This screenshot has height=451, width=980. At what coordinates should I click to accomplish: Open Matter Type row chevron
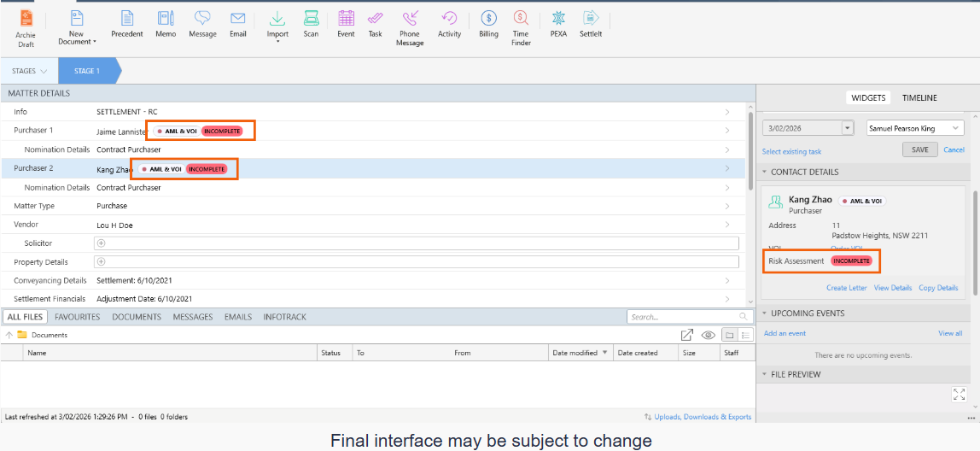click(726, 206)
